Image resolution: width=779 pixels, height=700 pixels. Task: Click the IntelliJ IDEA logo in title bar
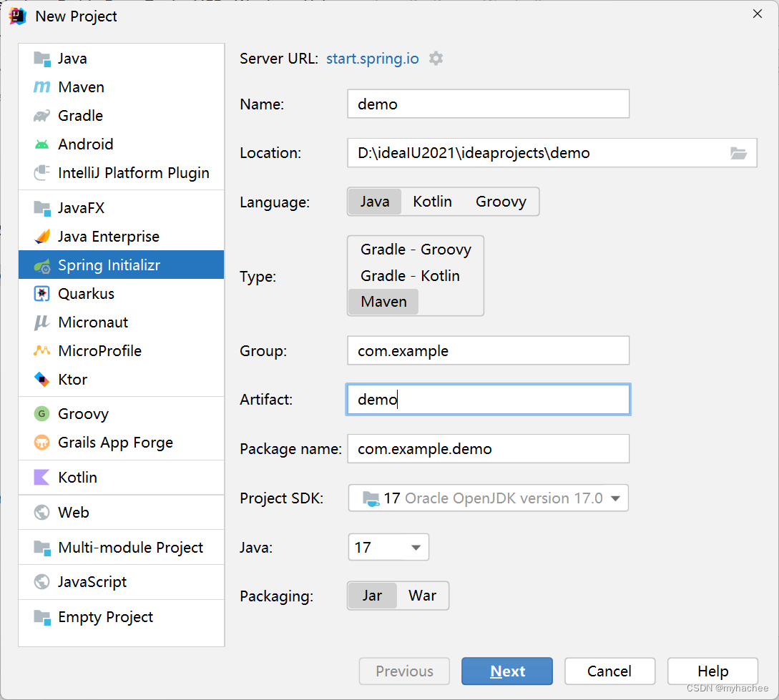point(18,16)
